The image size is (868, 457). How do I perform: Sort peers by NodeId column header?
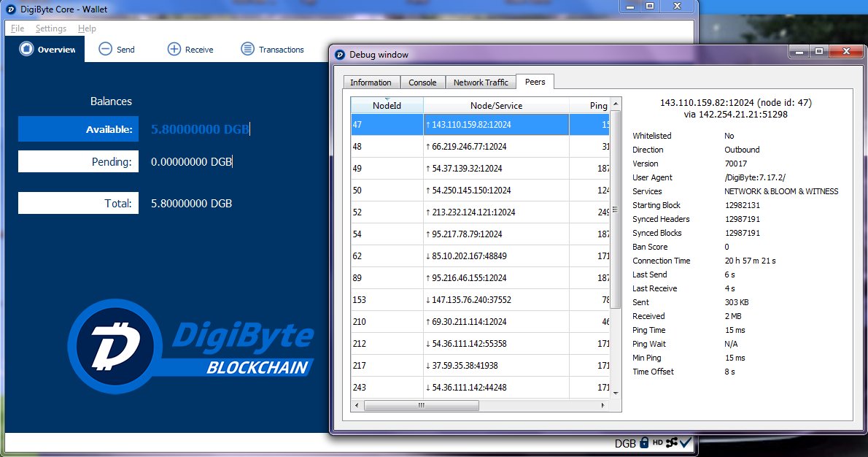pos(387,105)
